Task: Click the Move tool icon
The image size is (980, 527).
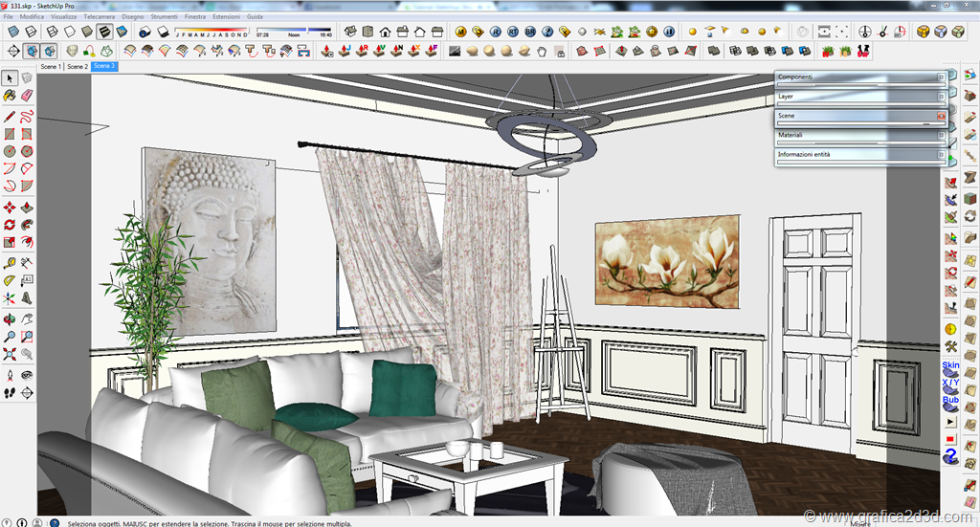Action: [x=11, y=207]
